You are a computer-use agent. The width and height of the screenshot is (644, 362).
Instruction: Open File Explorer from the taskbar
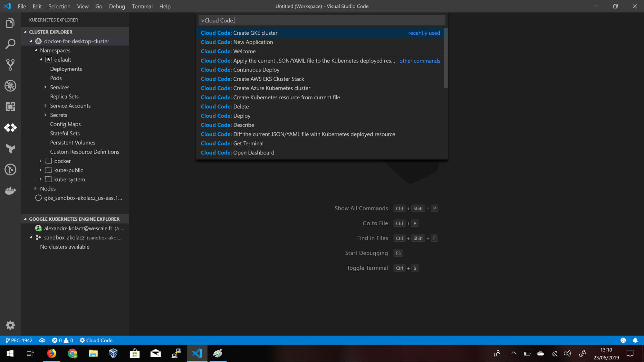tap(93, 353)
